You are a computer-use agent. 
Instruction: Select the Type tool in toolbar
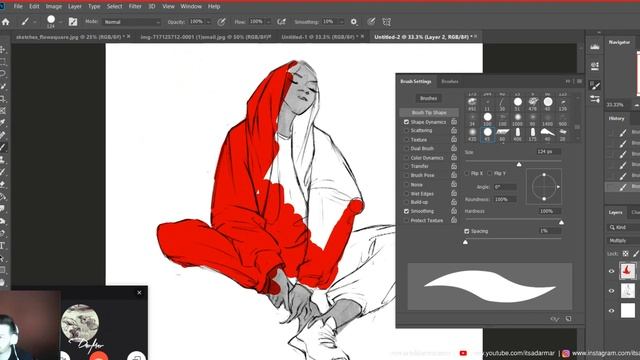coord(2,245)
